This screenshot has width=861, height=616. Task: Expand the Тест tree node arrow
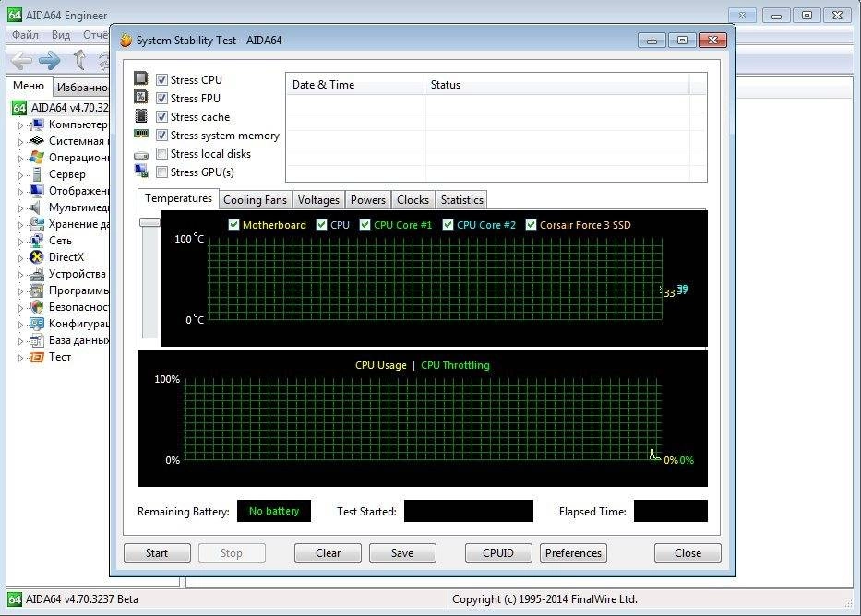pyautogui.click(x=21, y=358)
